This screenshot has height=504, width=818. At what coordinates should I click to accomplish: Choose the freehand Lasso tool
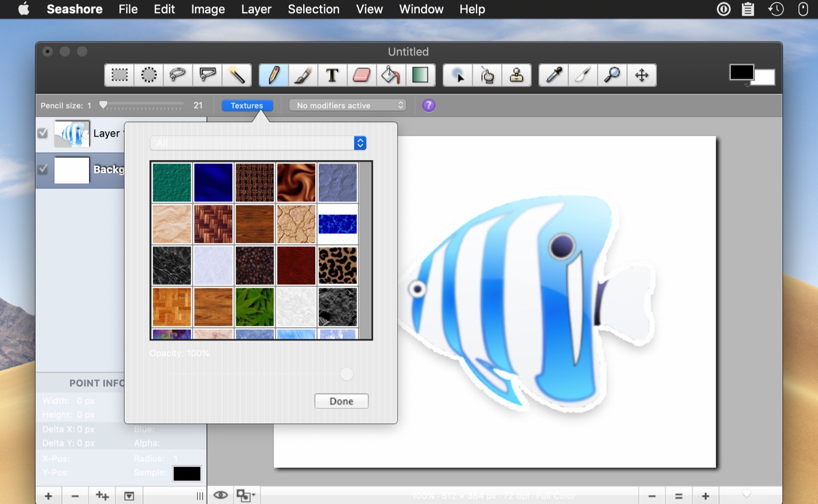pos(178,75)
